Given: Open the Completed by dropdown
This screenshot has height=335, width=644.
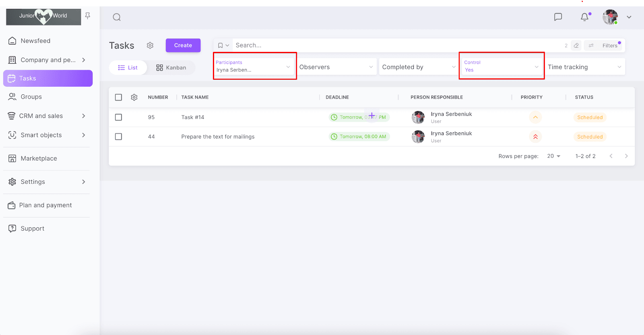Looking at the screenshot, I should (x=418, y=67).
